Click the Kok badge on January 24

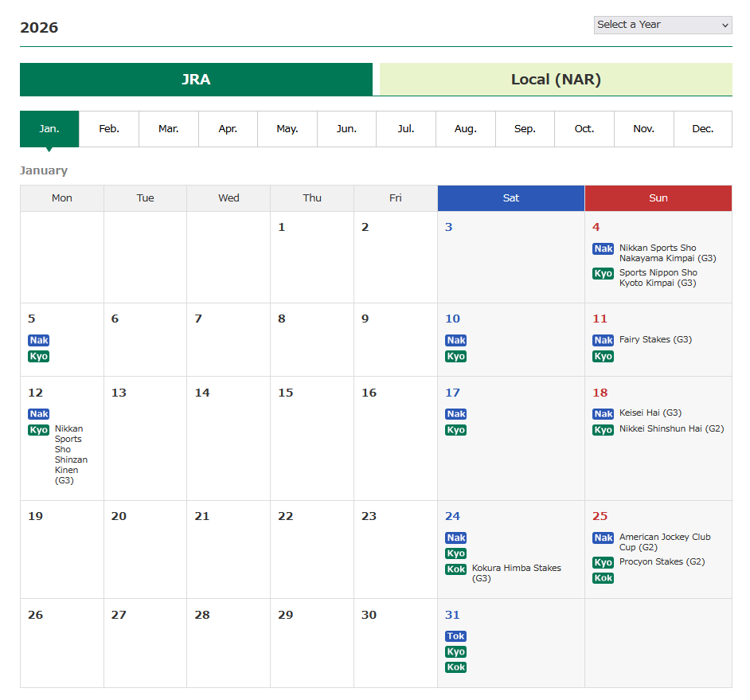click(456, 569)
